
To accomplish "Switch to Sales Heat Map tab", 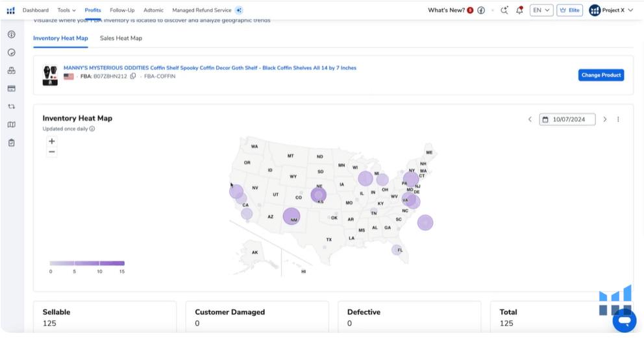I will pos(121,38).
